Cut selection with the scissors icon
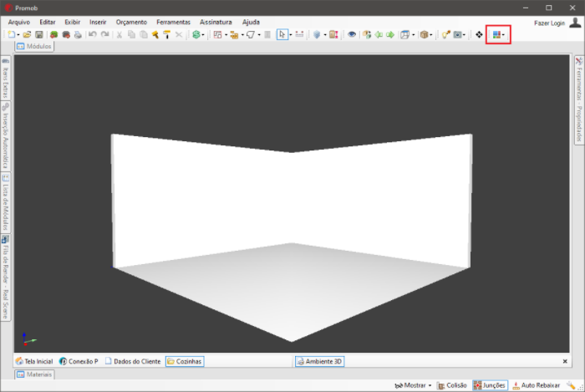 pos(120,35)
